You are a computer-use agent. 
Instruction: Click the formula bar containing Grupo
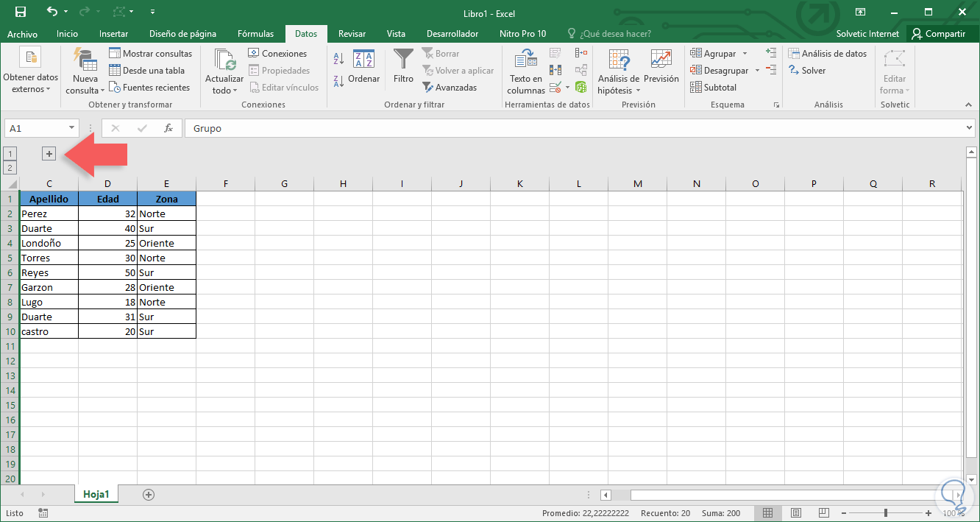point(574,128)
